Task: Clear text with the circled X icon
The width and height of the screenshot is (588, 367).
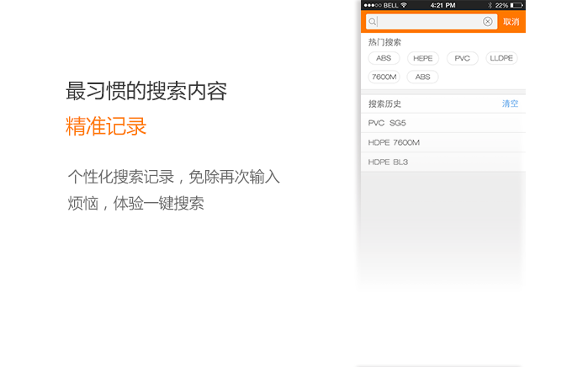Action: point(488,21)
